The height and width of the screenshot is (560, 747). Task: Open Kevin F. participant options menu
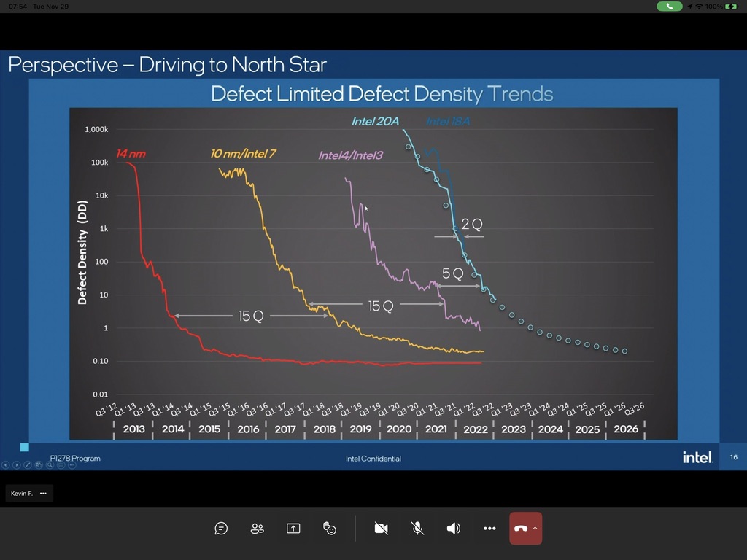pyautogui.click(x=43, y=494)
